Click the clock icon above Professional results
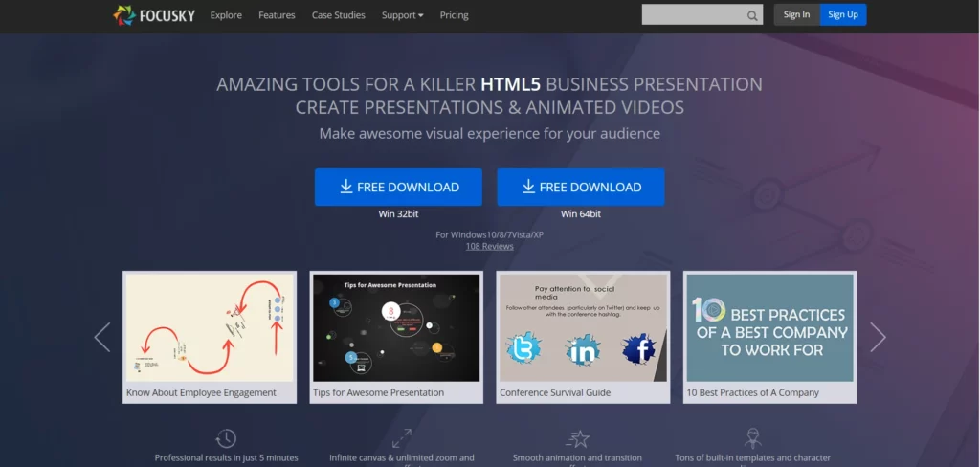 click(226, 438)
